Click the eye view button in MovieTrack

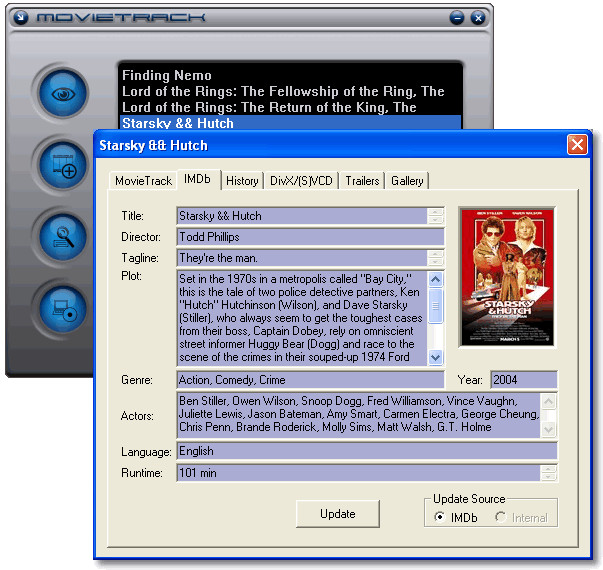[x=63, y=93]
